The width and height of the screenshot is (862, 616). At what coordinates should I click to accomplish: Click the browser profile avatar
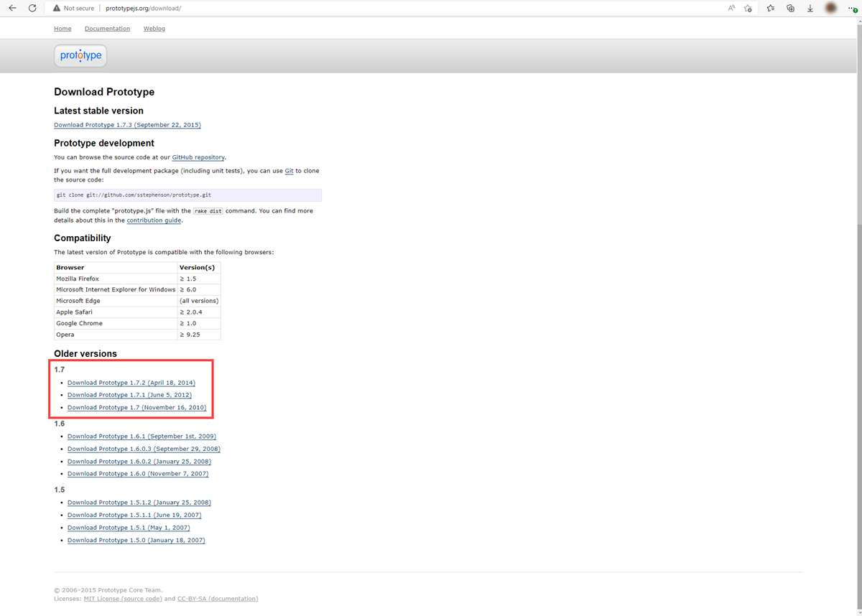pyautogui.click(x=830, y=8)
